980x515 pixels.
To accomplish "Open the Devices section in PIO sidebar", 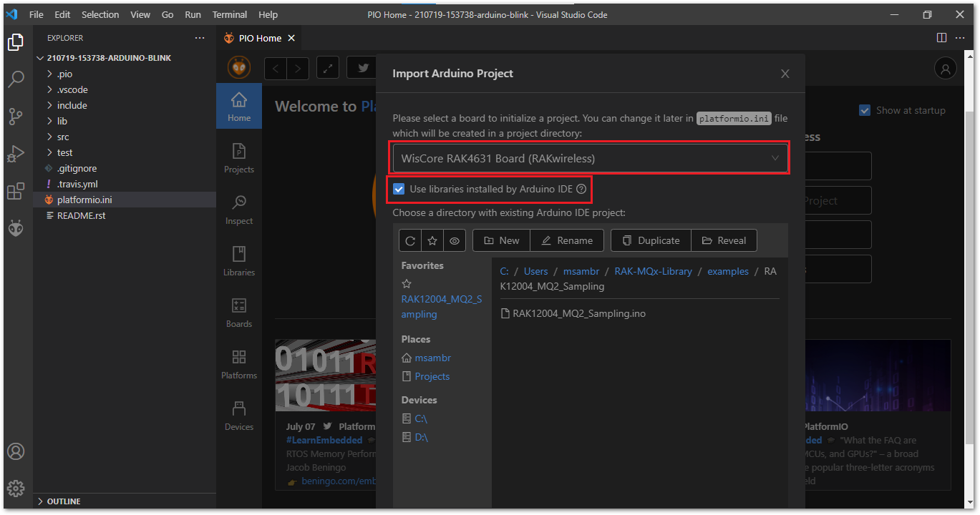I will point(239,416).
